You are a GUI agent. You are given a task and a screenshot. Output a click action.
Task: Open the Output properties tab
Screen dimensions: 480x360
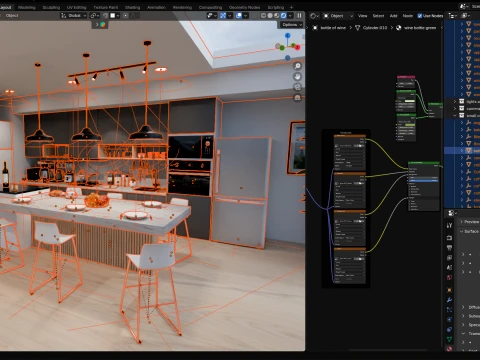point(449,248)
